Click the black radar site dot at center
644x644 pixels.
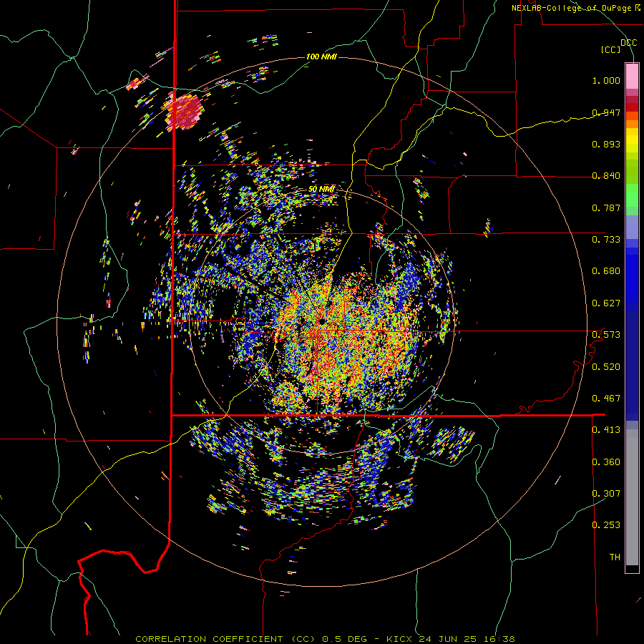[321, 321]
